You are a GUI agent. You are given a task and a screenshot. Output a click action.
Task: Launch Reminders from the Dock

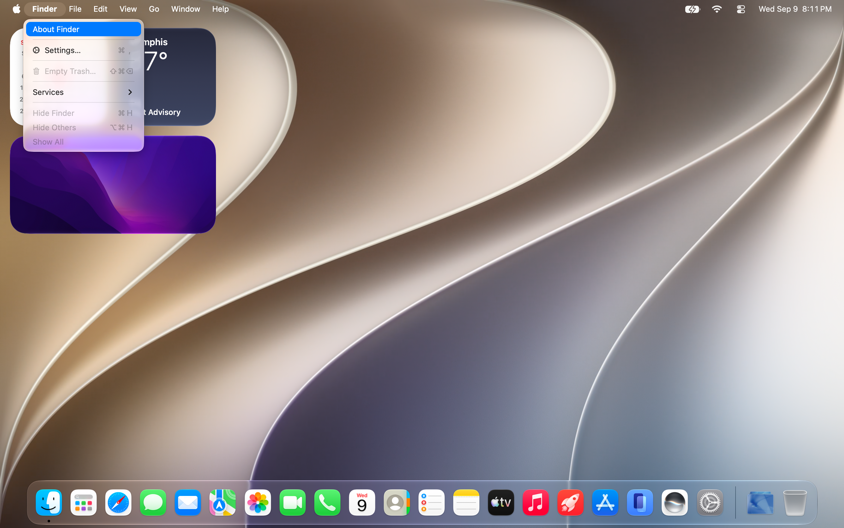tap(432, 503)
